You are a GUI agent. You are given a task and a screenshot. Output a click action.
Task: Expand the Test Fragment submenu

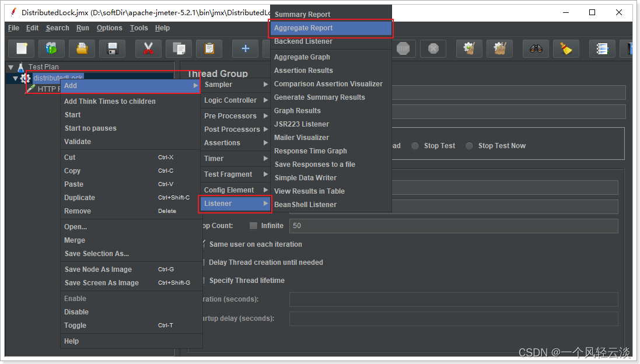coord(236,174)
